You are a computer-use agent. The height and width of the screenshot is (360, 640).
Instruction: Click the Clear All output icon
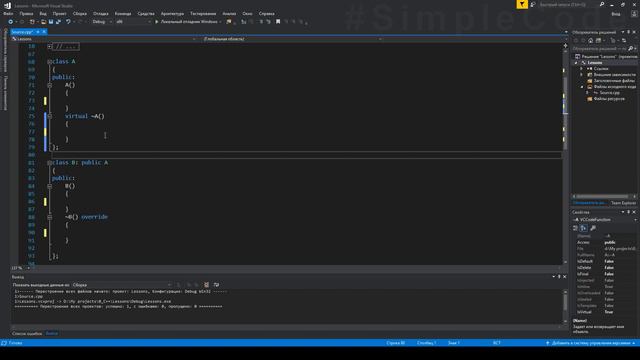[x=207, y=285]
